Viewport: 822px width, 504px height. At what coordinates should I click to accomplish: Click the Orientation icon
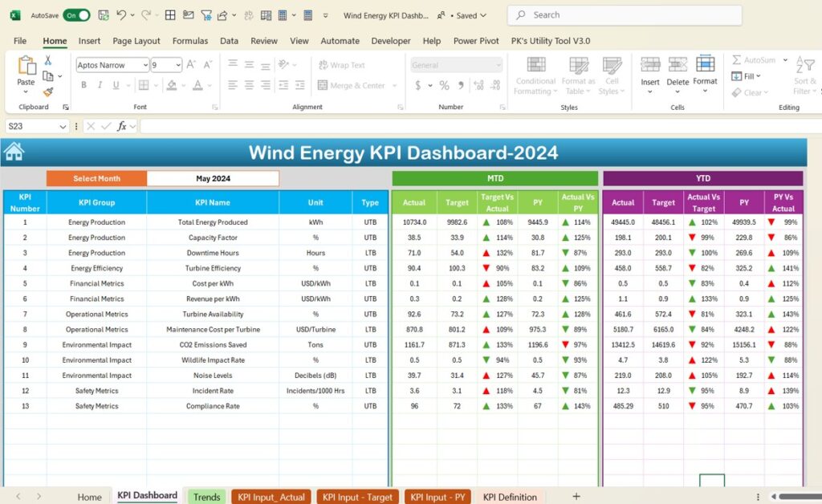283,64
